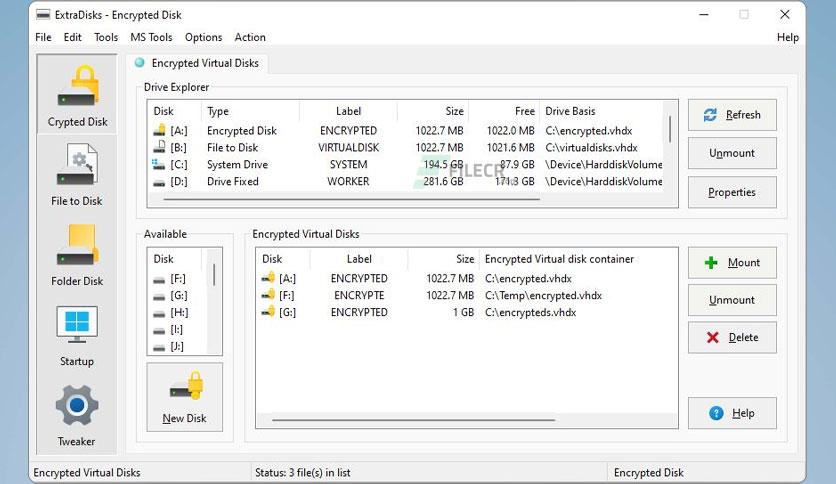Click the ExtraDisks title bar app icon

pos(43,15)
